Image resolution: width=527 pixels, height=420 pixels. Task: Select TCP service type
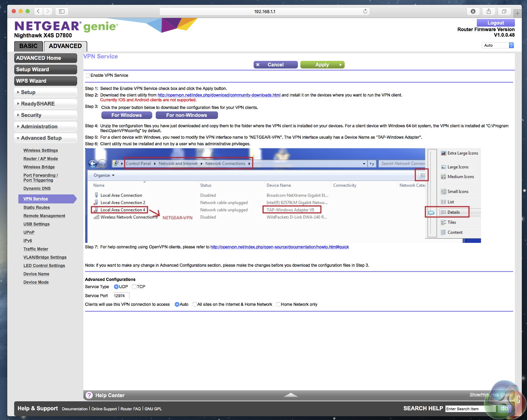[x=134, y=287]
